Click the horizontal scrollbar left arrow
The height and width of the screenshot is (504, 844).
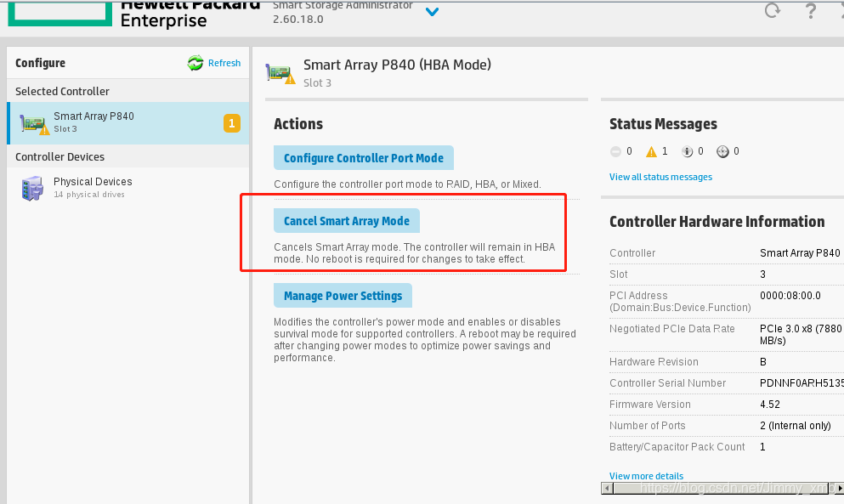pos(607,489)
